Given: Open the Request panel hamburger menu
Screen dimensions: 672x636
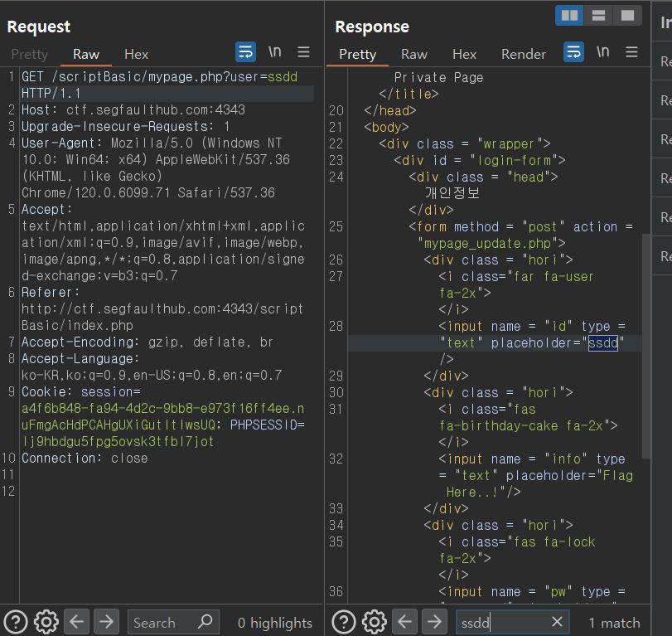Looking at the screenshot, I should (x=304, y=51).
